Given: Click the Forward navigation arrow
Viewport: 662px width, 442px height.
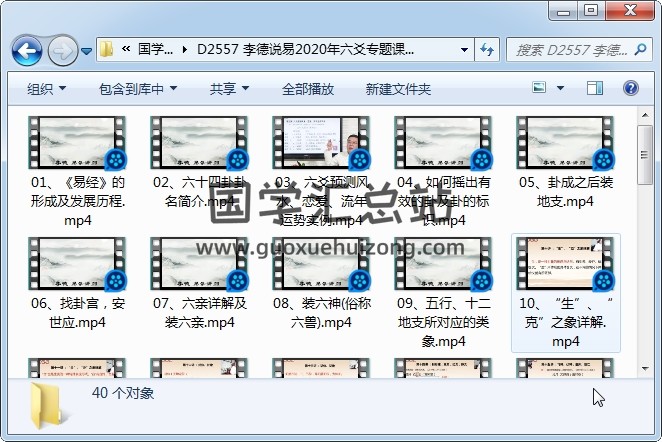Looking at the screenshot, I should [x=62, y=49].
